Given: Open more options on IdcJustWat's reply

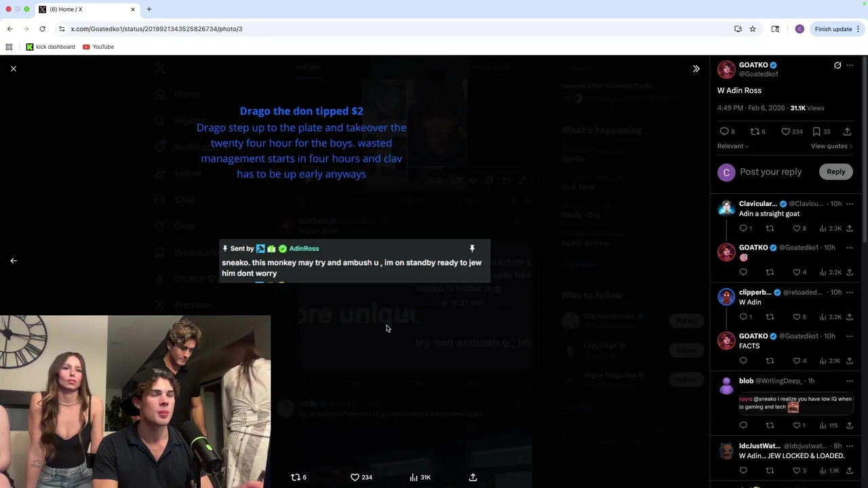Looking at the screenshot, I should click(850, 446).
